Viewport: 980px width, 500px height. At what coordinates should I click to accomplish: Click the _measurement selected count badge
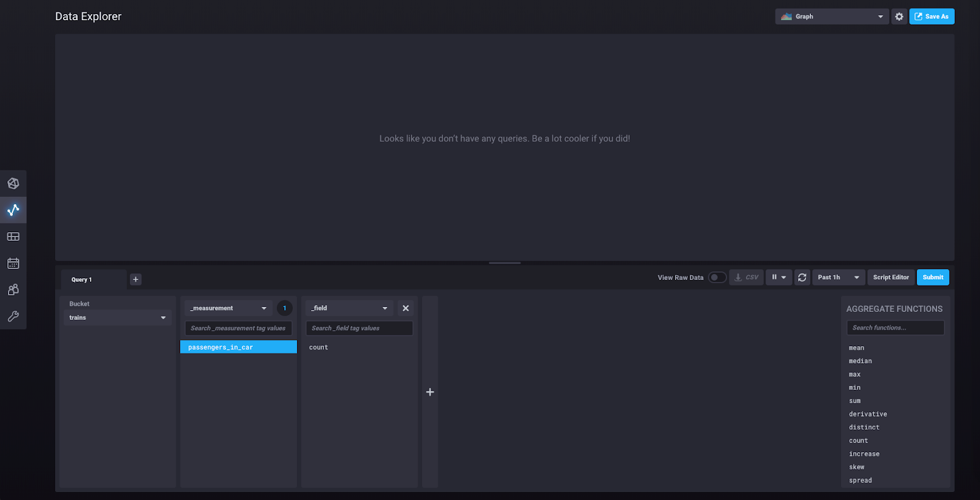click(284, 308)
